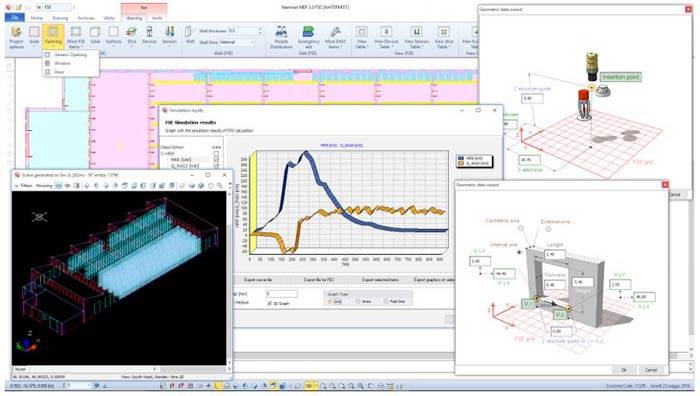Click the Grids tool in the ribbon
The image size is (700, 396).
(x=34, y=37)
